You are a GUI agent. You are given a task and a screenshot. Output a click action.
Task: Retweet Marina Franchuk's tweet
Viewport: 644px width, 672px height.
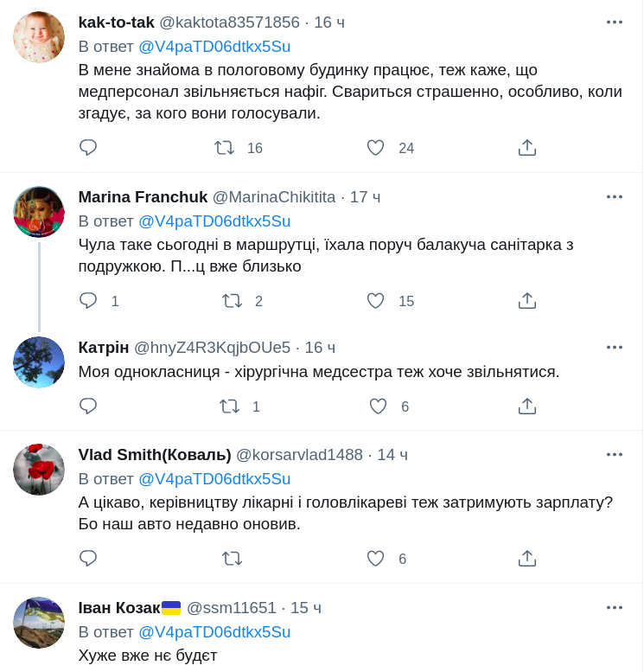point(232,301)
